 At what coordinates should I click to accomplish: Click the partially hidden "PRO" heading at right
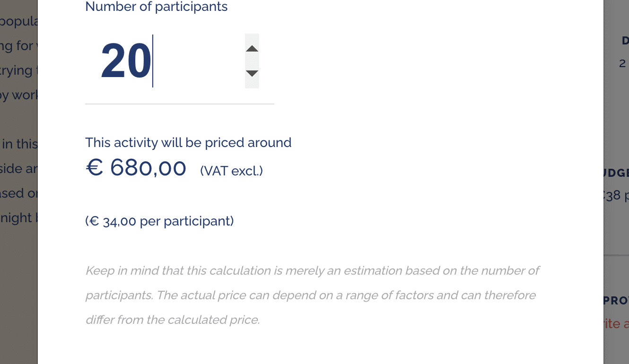coord(617,300)
